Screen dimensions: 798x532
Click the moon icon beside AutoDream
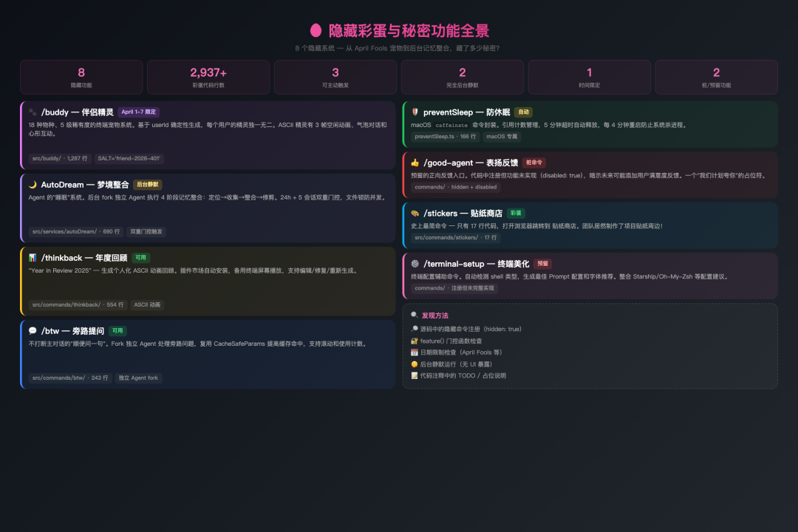click(x=33, y=185)
